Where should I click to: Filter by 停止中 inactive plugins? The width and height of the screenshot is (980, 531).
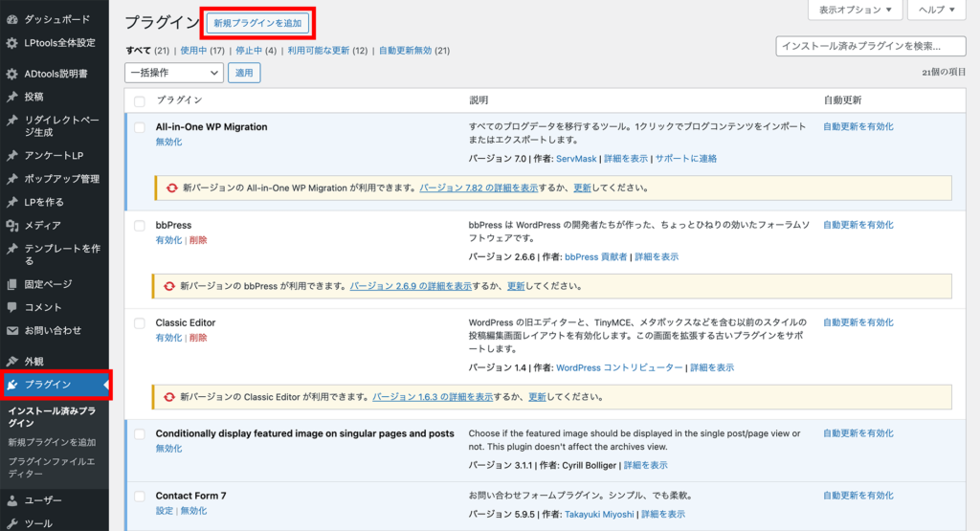[249, 51]
